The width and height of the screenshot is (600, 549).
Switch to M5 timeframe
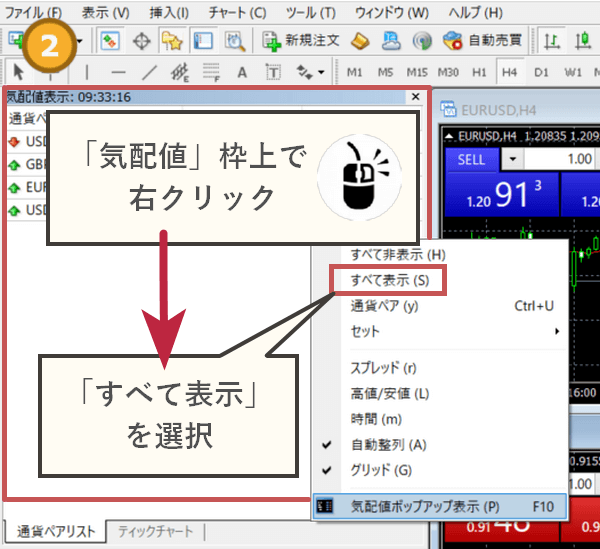385,72
